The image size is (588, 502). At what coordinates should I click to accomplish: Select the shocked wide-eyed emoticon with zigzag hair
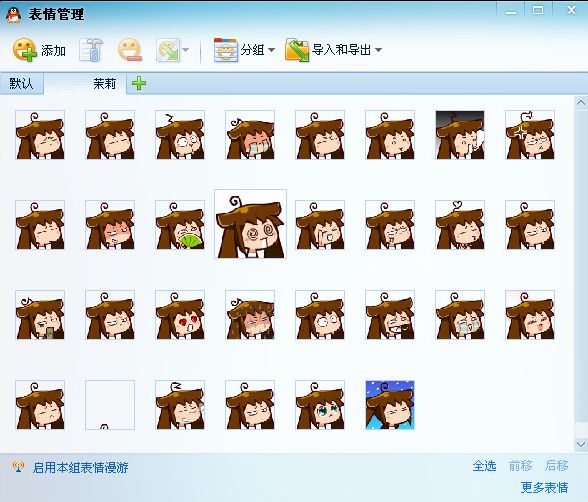coord(180,135)
